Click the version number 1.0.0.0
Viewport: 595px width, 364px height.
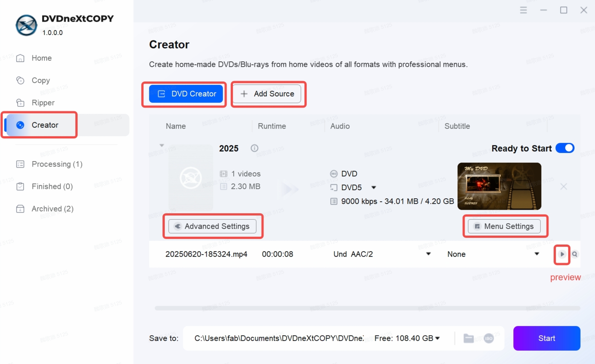click(52, 33)
